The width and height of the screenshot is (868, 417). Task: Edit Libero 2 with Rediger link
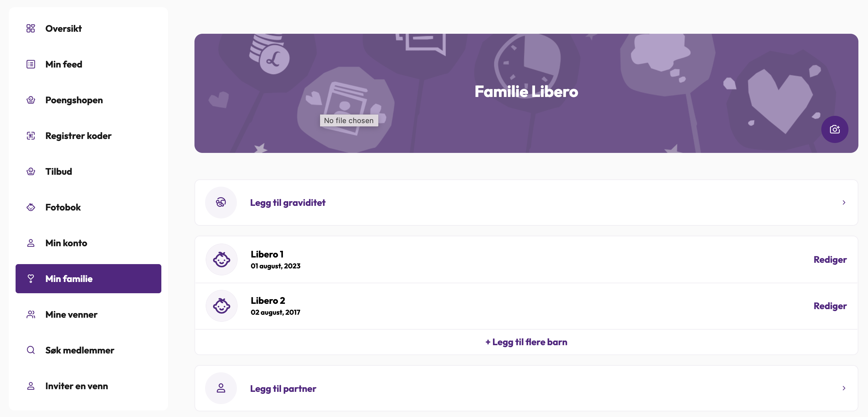click(x=830, y=305)
